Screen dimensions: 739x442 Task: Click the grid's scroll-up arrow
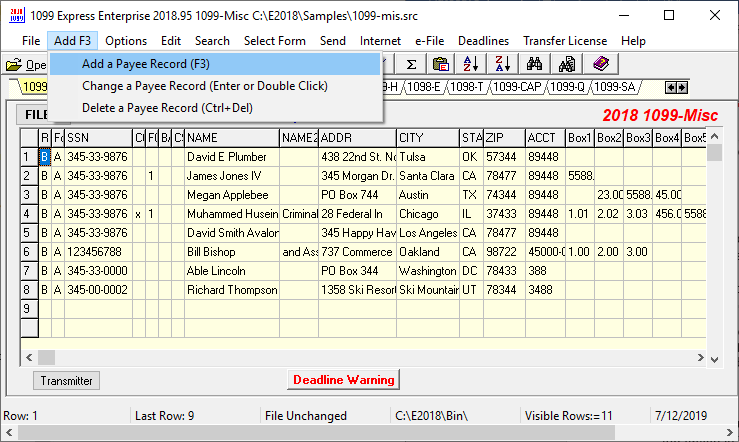714,137
